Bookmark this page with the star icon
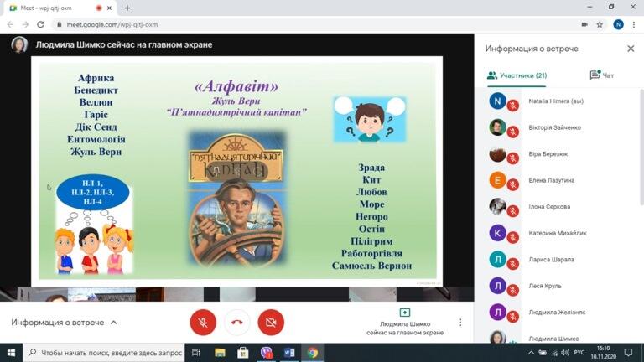Viewport: 644px width, 362px height. pyautogui.click(x=600, y=24)
